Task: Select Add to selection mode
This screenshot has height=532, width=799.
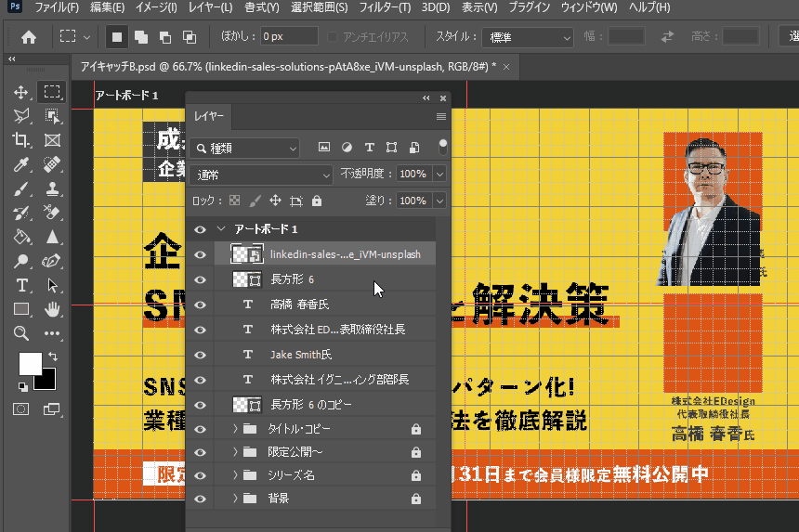Action: coord(141,36)
